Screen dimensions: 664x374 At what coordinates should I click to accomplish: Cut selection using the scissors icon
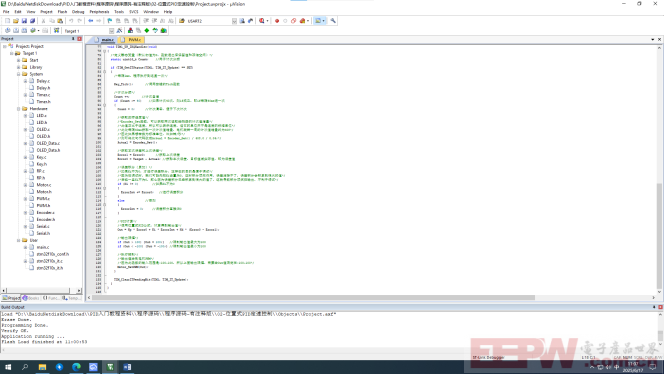click(43, 21)
